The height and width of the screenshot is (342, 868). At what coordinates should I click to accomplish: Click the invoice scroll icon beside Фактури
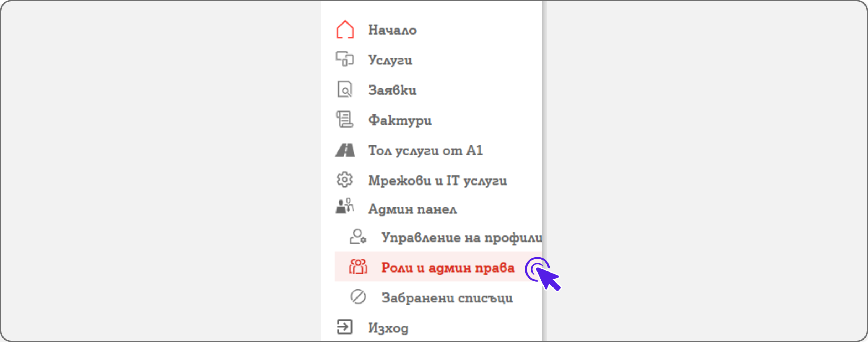pyautogui.click(x=344, y=119)
